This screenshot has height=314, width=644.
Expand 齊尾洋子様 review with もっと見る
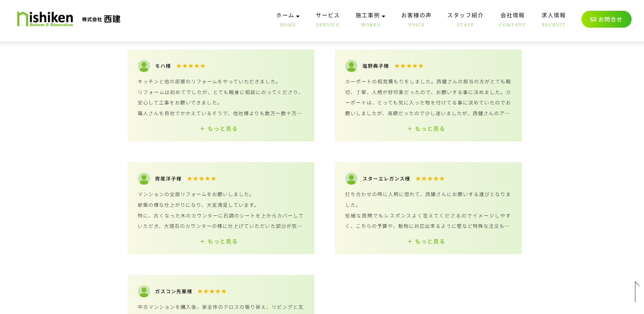point(219,241)
